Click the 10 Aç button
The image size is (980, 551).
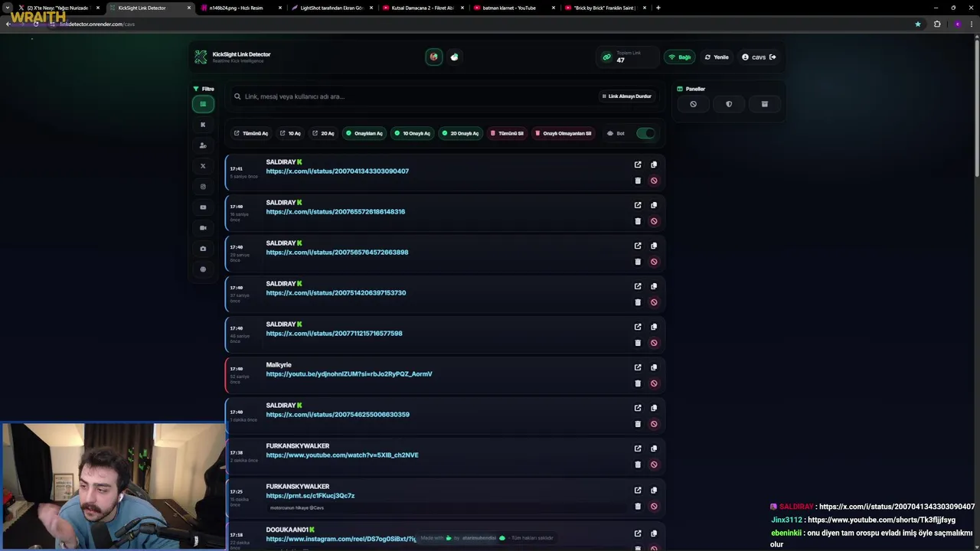coord(290,133)
